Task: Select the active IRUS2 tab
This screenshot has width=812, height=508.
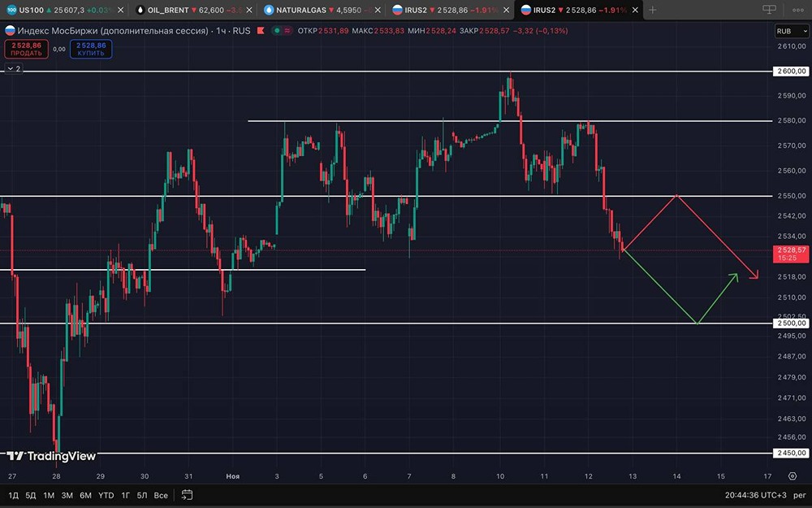Action: [x=579, y=10]
